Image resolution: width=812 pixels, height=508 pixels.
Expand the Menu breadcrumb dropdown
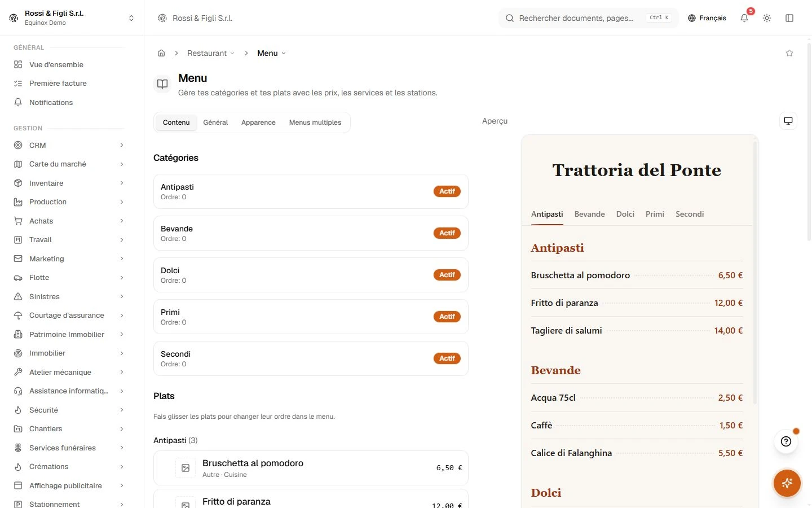pyautogui.click(x=271, y=53)
